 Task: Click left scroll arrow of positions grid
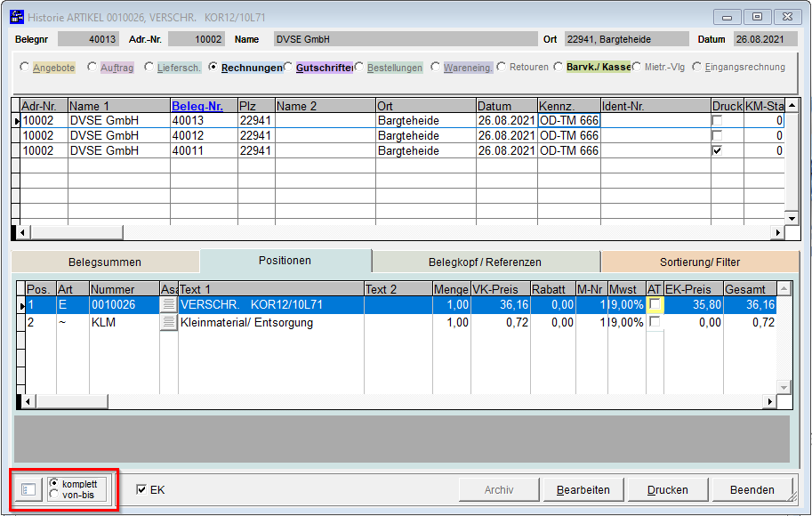tap(28, 401)
